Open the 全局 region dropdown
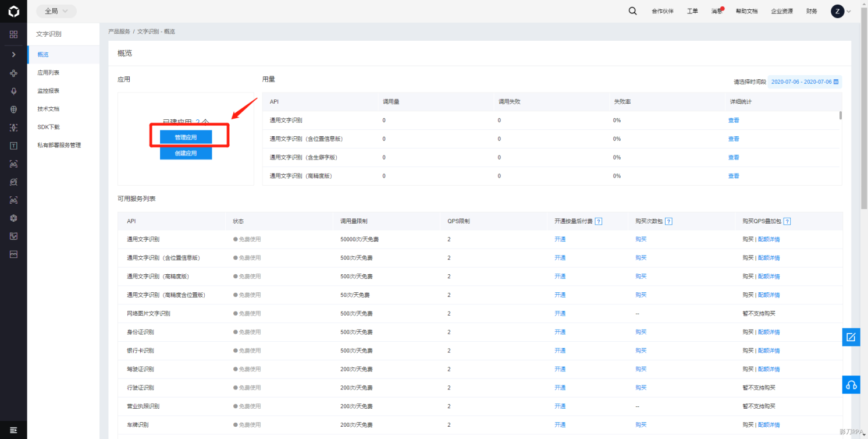The height and width of the screenshot is (439, 868). tap(56, 11)
